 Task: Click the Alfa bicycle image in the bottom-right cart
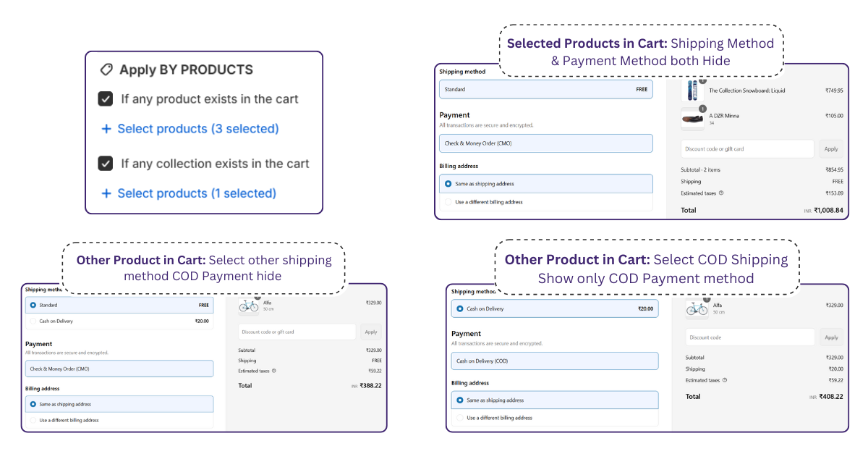(x=697, y=308)
